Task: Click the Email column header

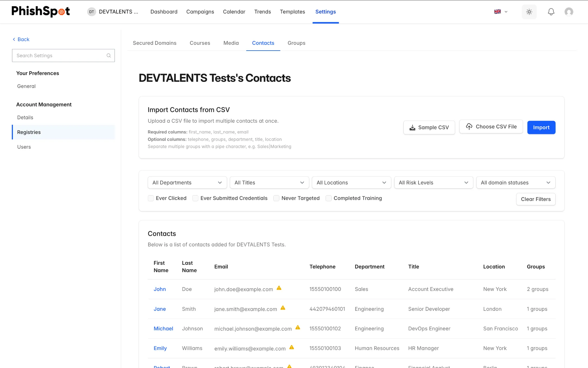Action: (x=221, y=267)
